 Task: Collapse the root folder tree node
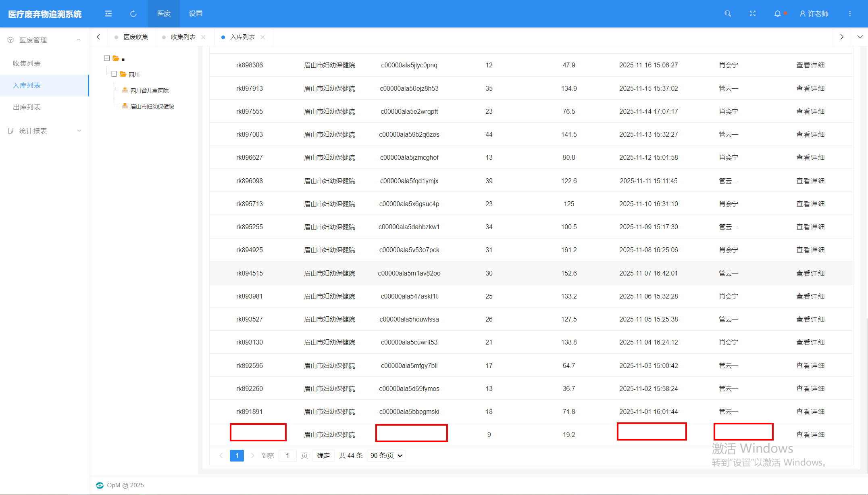[x=107, y=58]
